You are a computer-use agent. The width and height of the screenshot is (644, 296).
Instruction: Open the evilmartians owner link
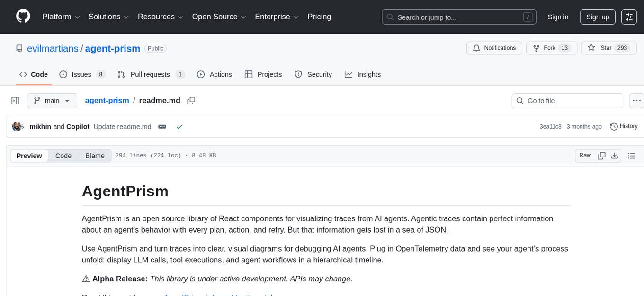53,48
